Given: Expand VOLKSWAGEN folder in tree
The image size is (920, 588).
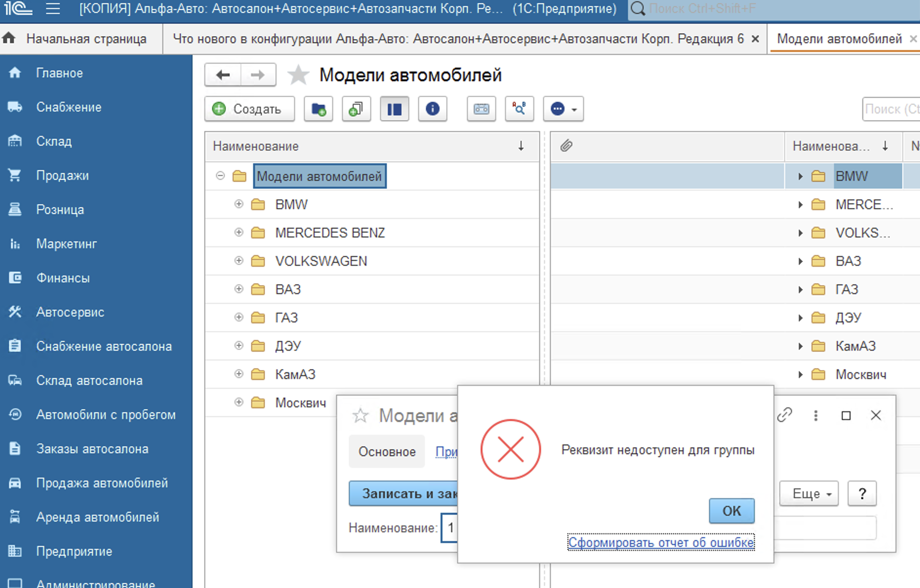Looking at the screenshot, I should (x=239, y=261).
